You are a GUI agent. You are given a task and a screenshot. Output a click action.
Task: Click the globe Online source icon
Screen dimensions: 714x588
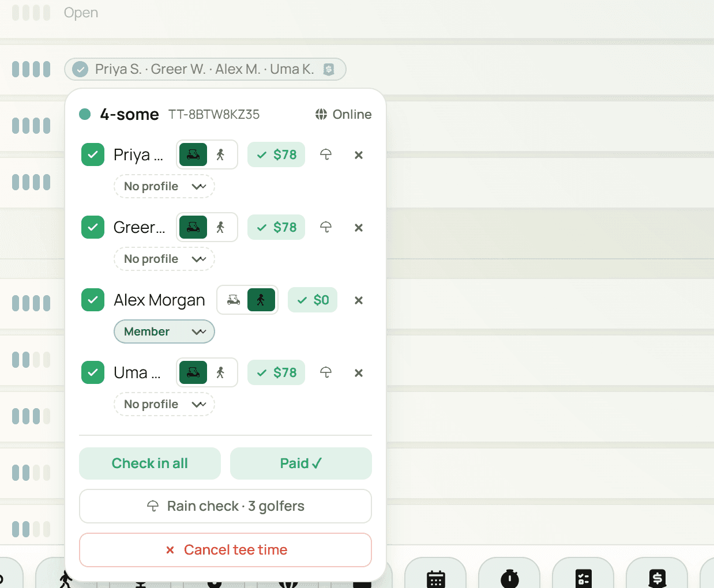(321, 114)
